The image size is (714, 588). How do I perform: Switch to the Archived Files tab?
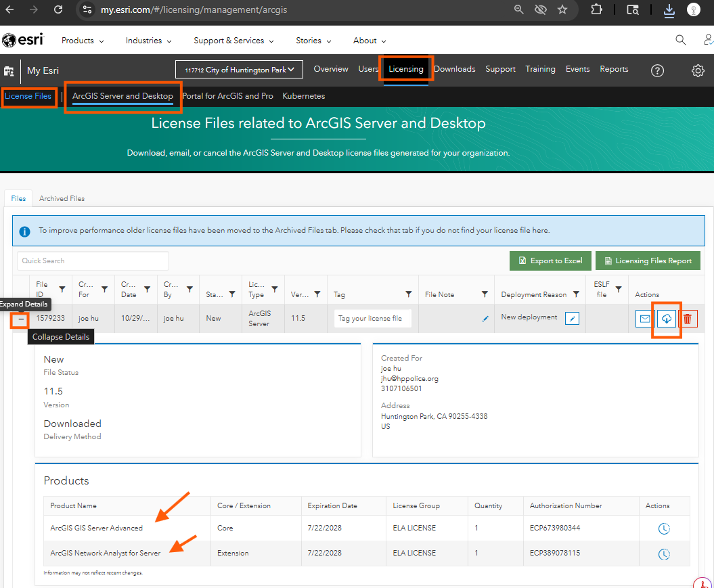click(62, 198)
